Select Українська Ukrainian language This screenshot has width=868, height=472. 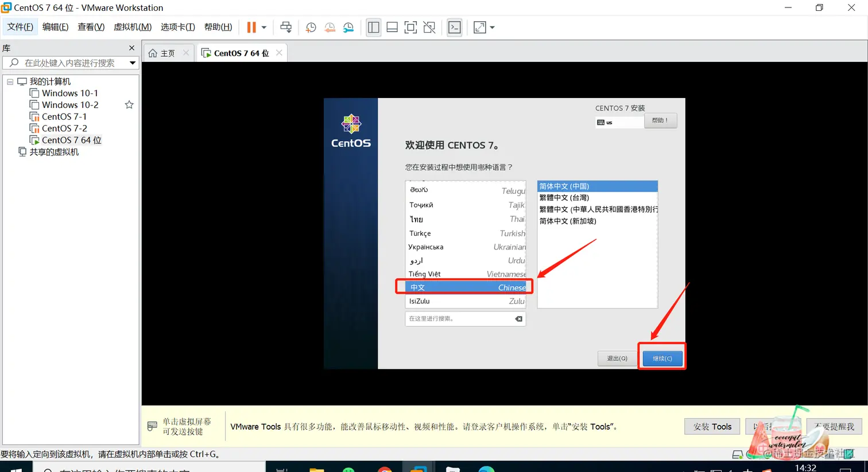(466, 247)
